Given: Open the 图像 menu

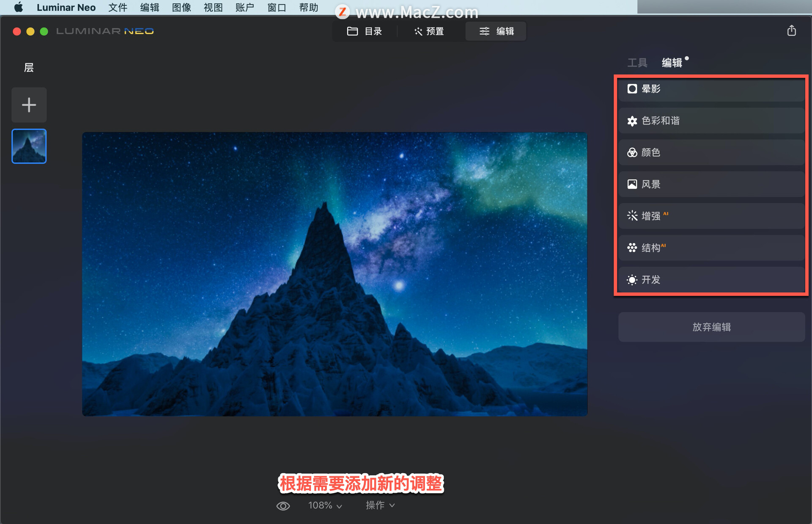Looking at the screenshot, I should tap(181, 7).
